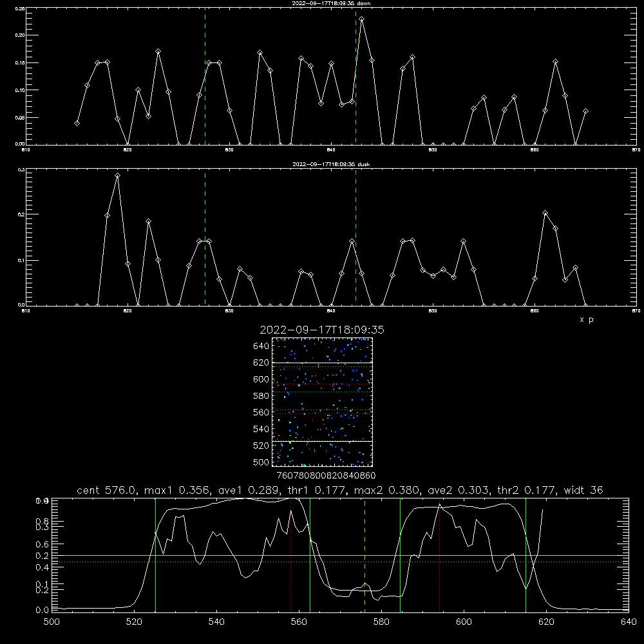Click the 520 label on image y-axis

pos(261,446)
